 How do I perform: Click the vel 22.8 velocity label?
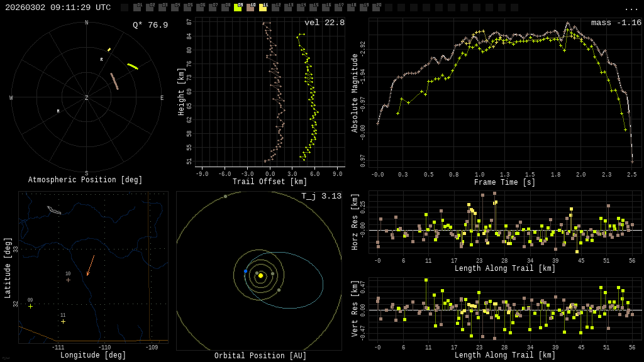pos(325,23)
